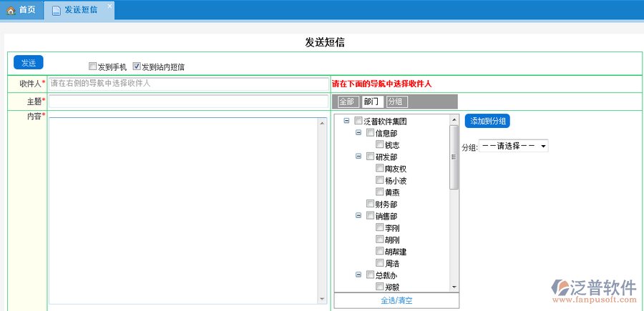Collapse the 信息部 node
The width and height of the screenshot is (644, 311).
[x=358, y=133]
